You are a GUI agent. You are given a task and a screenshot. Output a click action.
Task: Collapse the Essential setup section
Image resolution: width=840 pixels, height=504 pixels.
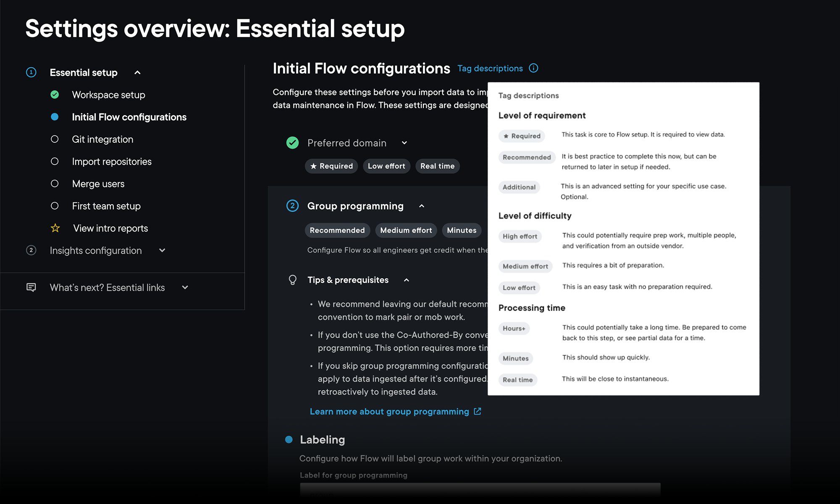pyautogui.click(x=137, y=73)
